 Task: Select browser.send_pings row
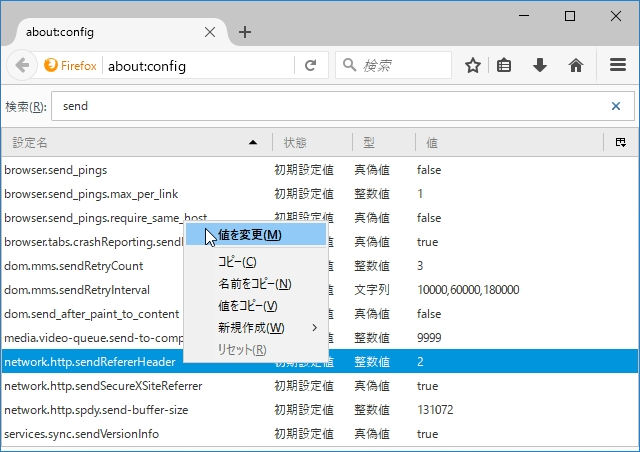tap(320, 170)
